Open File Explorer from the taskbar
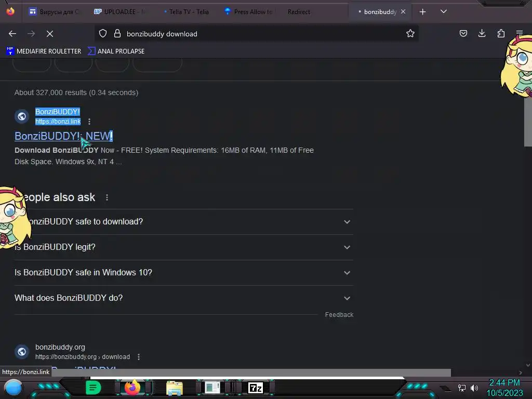This screenshot has height=399, width=532. tap(175, 388)
